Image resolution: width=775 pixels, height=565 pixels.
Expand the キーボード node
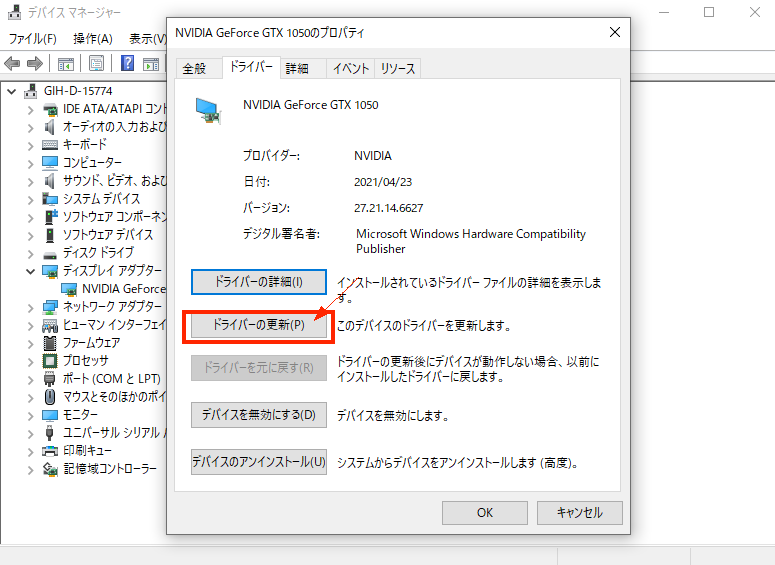point(31,146)
